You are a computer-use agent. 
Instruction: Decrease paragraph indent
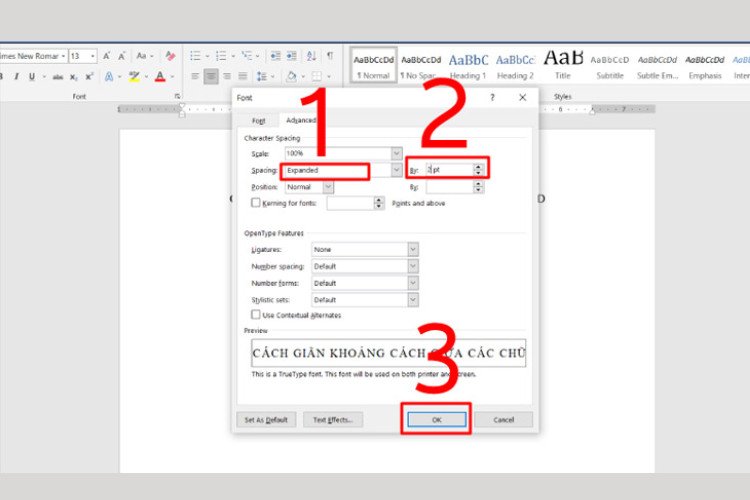276,56
